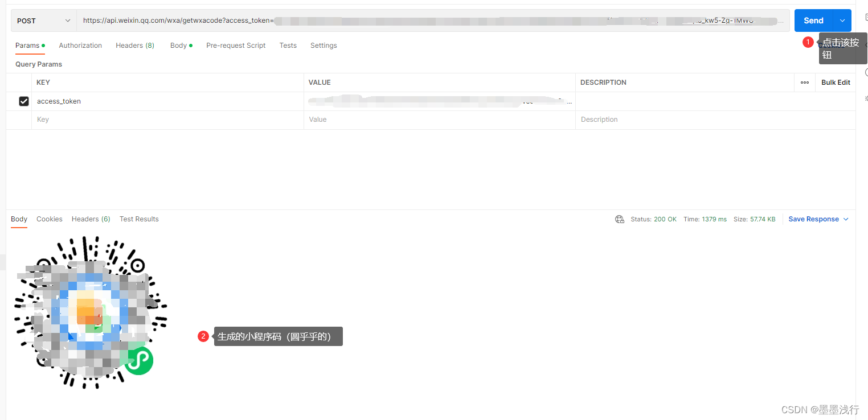This screenshot has height=420, width=868.
Task: Click into the request URL field
Action: (433, 20)
